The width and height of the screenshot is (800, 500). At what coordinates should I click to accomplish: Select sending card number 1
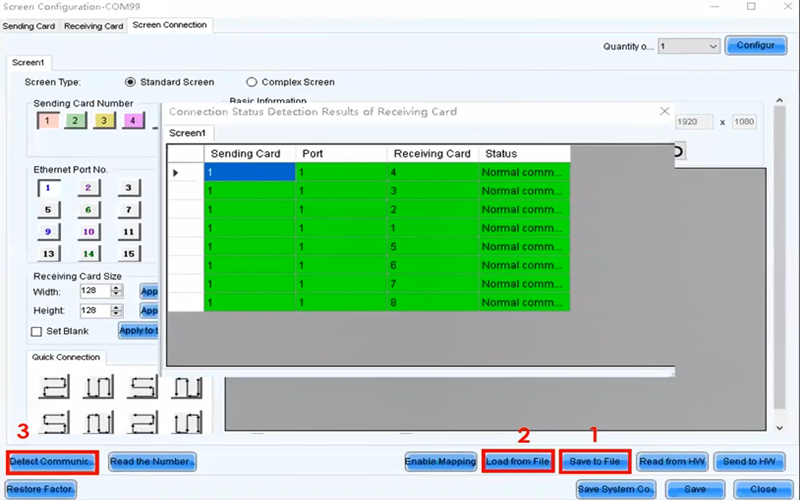coord(47,121)
